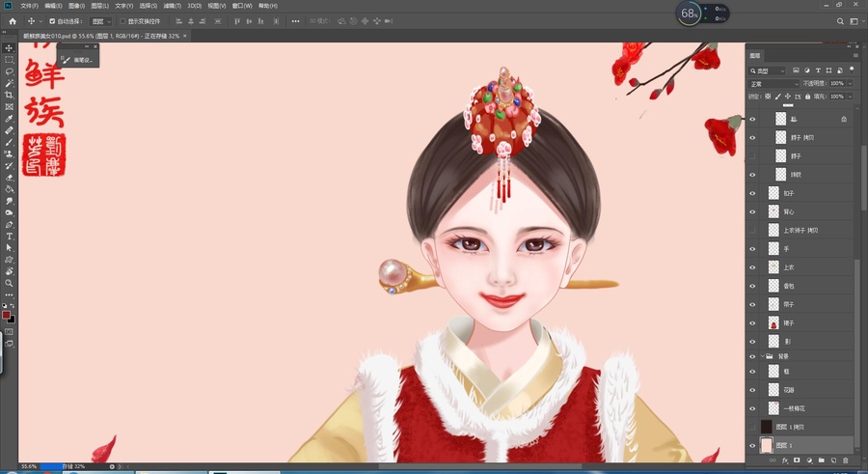Click the foreground color swatch

6,315
